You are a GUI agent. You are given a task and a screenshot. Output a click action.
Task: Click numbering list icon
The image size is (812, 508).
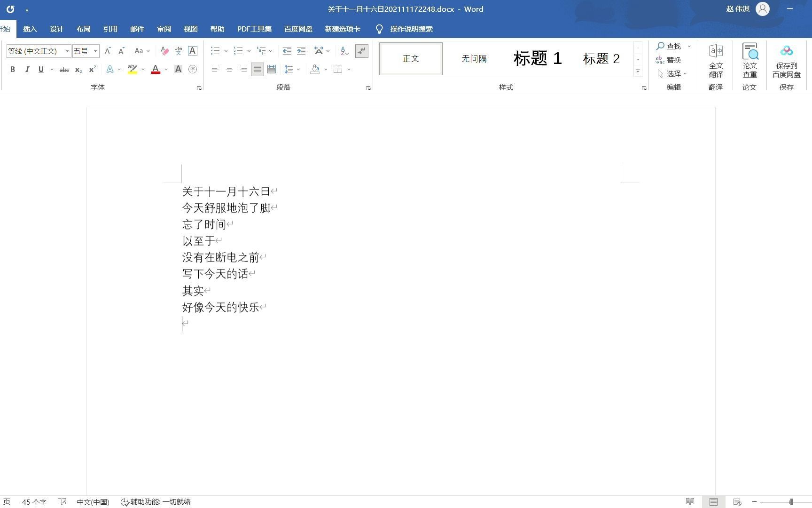coord(238,51)
